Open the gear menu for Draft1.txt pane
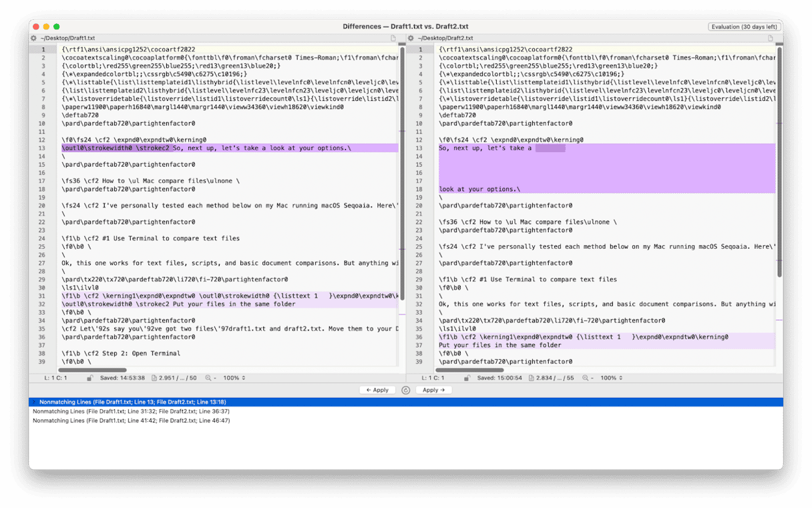Viewport: 812px width, 508px height. click(x=34, y=39)
